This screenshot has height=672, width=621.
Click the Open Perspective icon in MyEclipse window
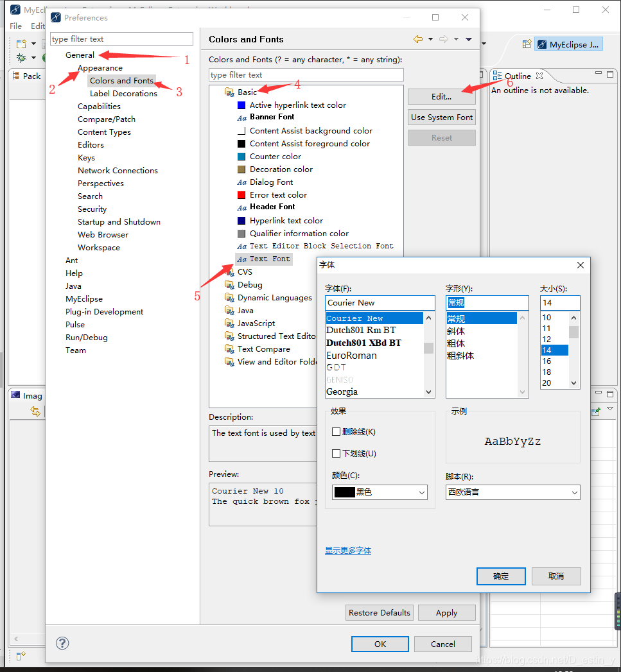(527, 44)
